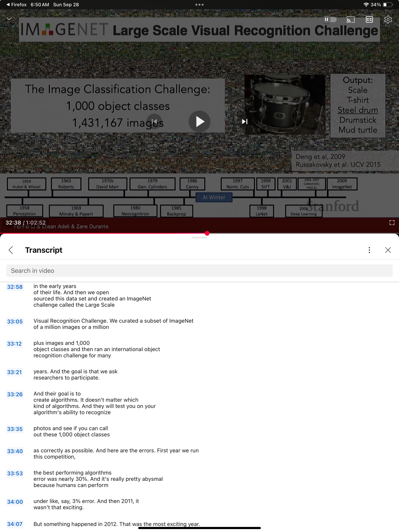399x532 pixels.
Task: Collapse the video player with chevron
Action: (9, 18)
